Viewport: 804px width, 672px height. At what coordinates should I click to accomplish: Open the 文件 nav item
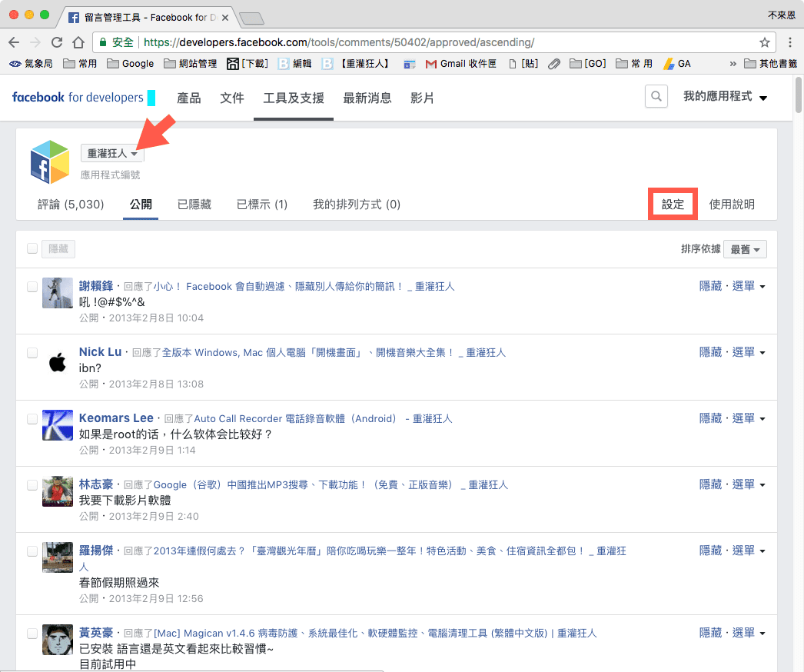(232, 98)
